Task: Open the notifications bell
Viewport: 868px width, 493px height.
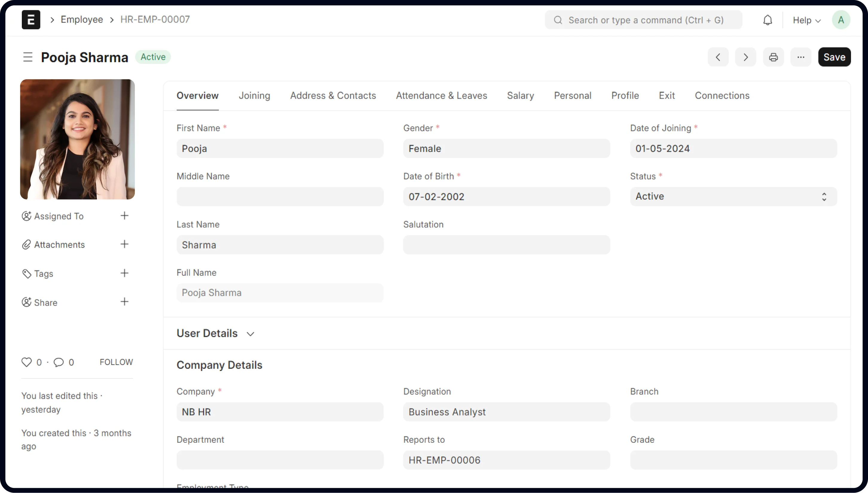Action: (x=768, y=20)
